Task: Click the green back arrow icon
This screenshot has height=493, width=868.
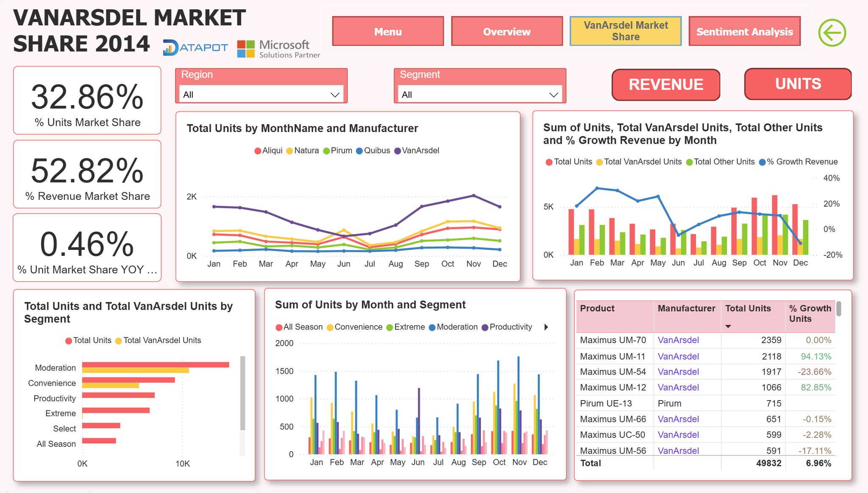Action: pos(832,33)
